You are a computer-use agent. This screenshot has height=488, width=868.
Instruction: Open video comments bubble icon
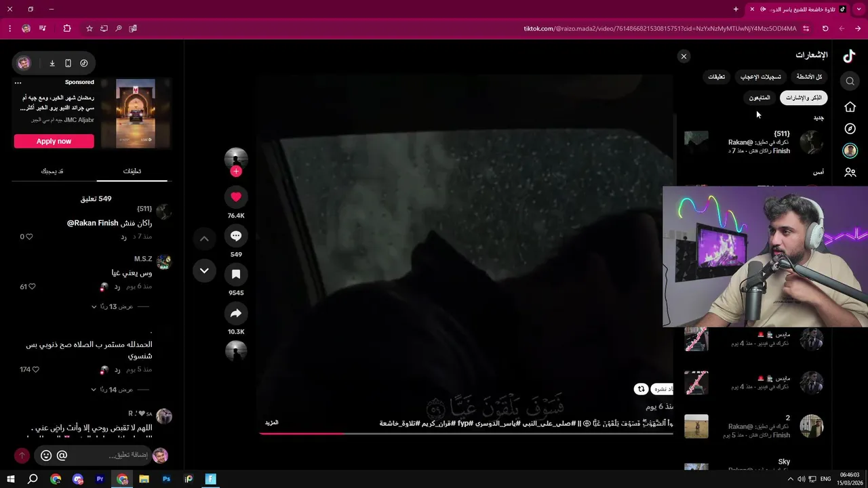coord(236,236)
